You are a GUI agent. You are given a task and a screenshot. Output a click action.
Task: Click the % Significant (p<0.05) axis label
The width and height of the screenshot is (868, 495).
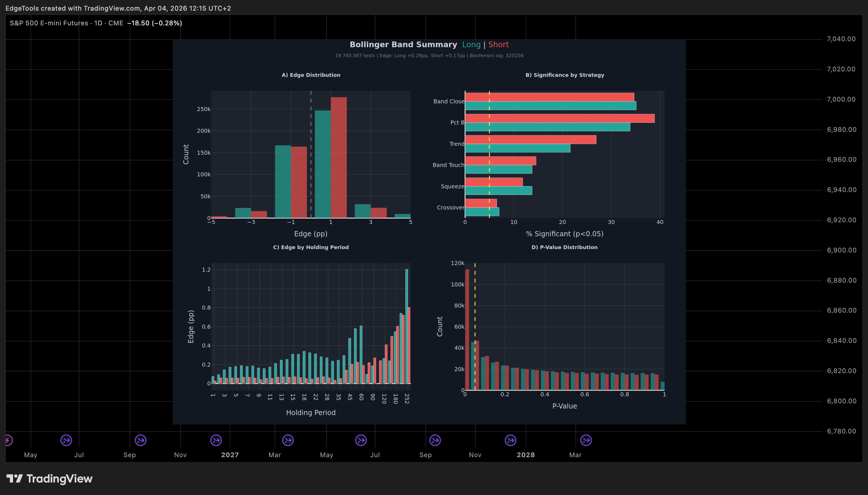pyautogui.click(x=564, y=234)
